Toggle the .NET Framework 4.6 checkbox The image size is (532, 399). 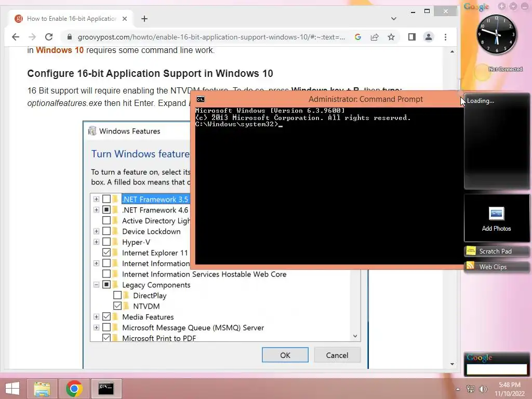[107, 210]
